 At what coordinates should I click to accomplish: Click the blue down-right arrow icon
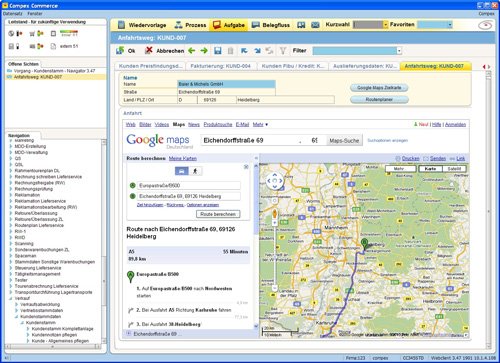pyautogui.click(x=257, y=51)
